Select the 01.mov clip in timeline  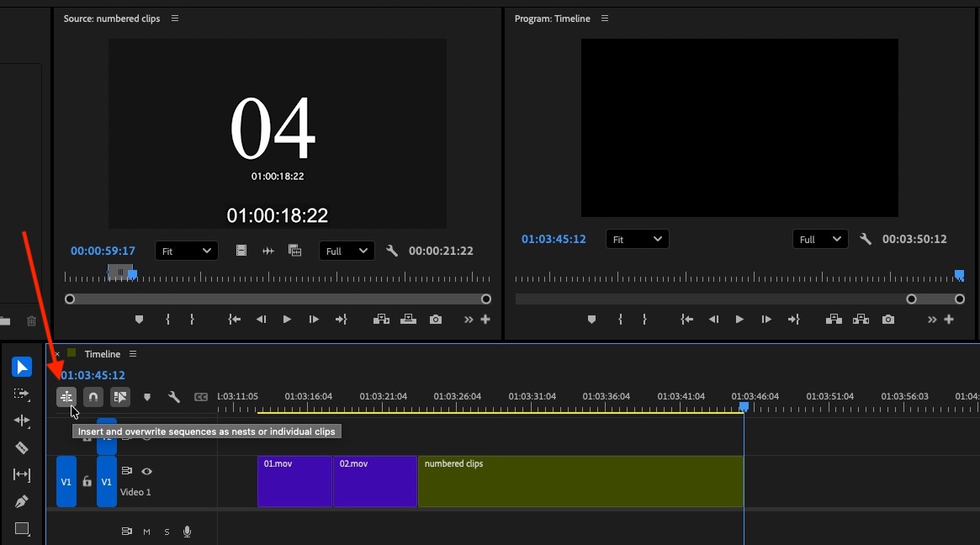click(294, 481)
